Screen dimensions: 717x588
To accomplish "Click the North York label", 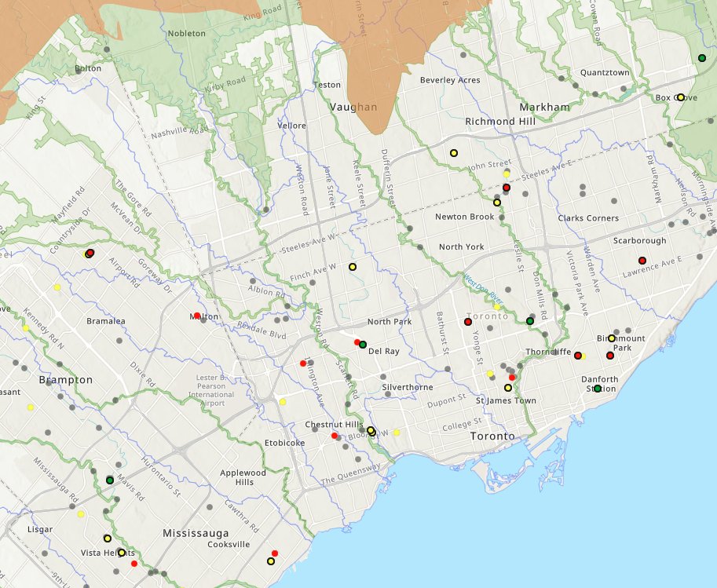I will tap(462, 247).
